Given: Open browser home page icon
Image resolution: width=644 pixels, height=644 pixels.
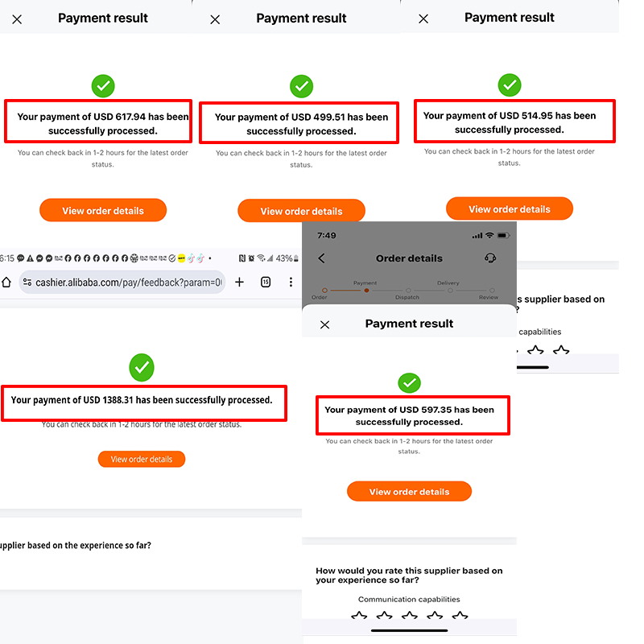Looking at the screenshot, I should (6, 283).
